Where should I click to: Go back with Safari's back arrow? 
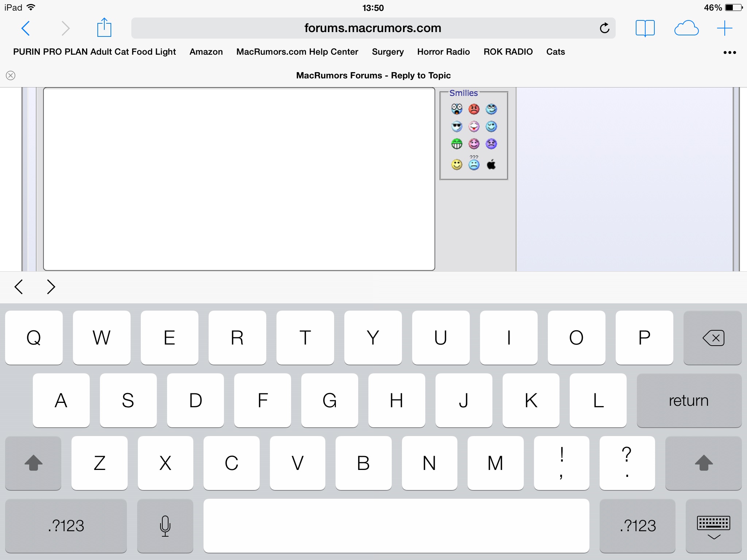tap(26, 28)
